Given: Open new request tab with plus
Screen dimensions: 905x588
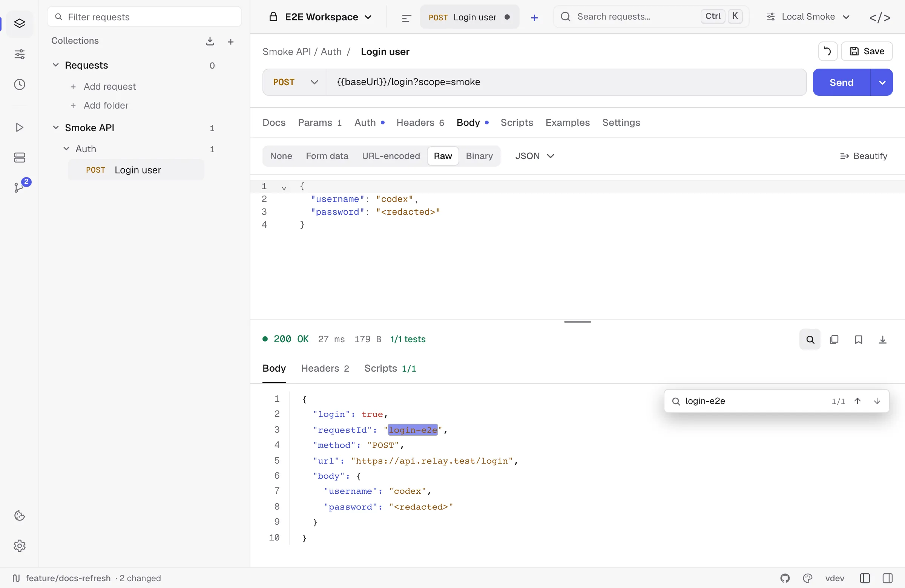Looking at the screenshot, I should click(x=534, y=17).
